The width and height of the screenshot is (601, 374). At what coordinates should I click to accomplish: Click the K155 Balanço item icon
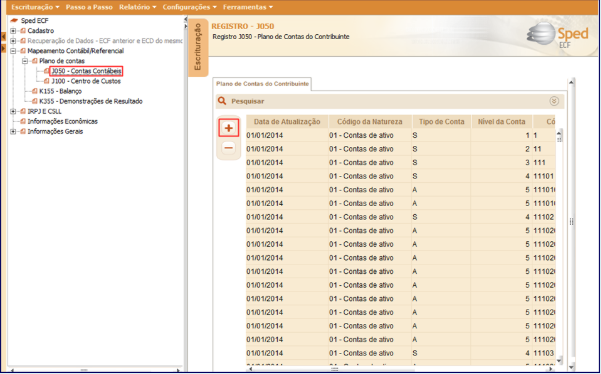tap(34, 91)
